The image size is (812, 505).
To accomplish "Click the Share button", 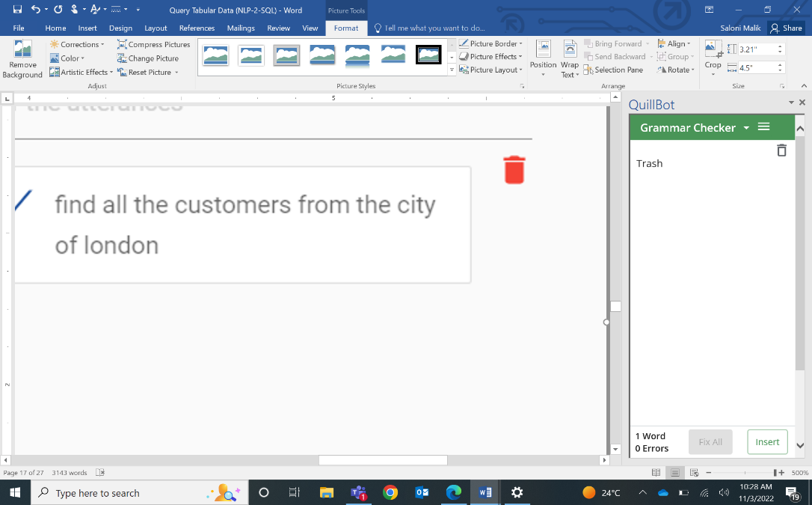I will pyautogui.click(x=786, y=28).
